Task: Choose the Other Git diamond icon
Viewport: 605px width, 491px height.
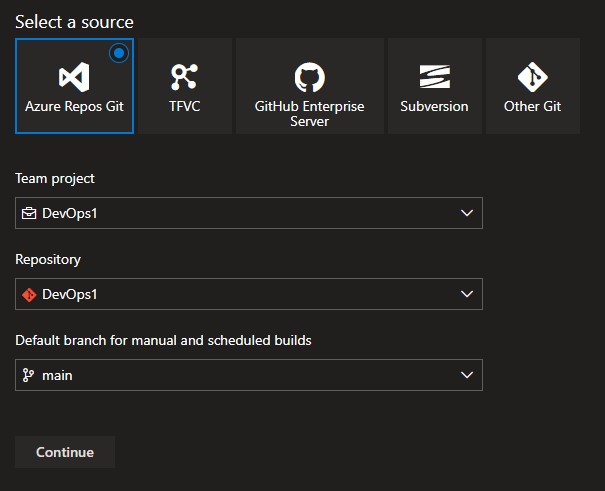Action: 532,77
